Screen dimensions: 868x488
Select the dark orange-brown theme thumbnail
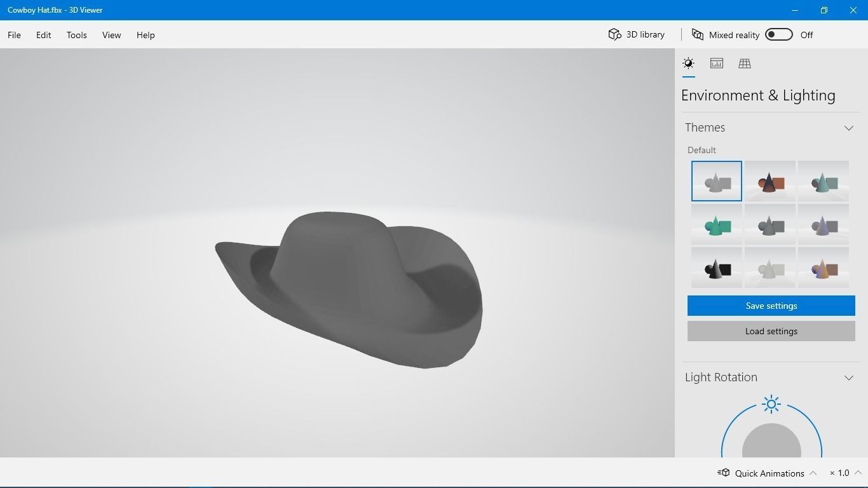coord(770,181)
